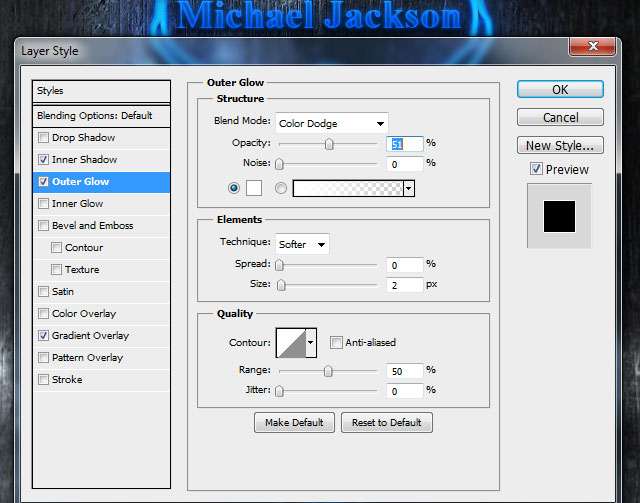Select the solid color radio button

click(234, 188)
